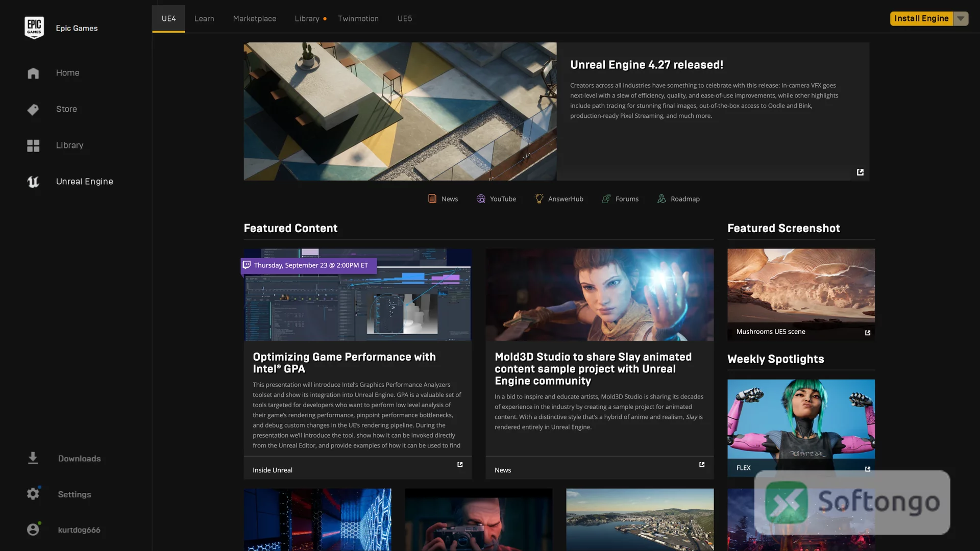Viewport: 980px width, 551px height.
Task: Click the Mold3D Slay character thumbnail
Action: 599,295
